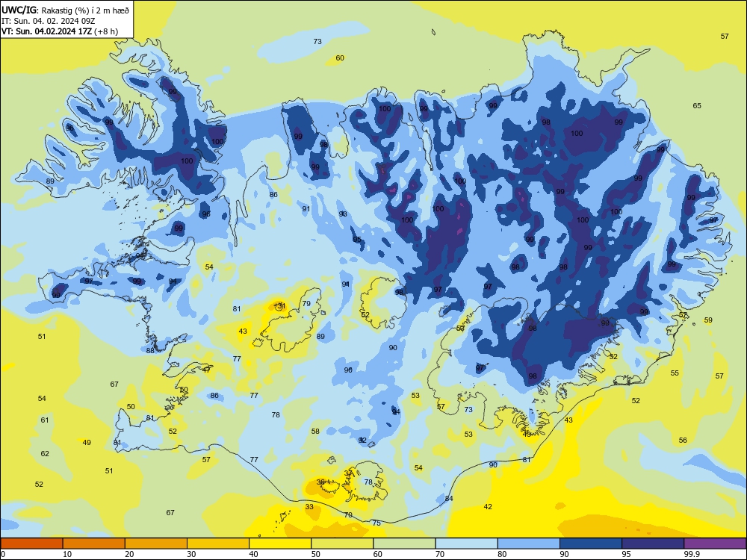747x560 pixels.
Task: Select the purple swatch above 99.9
Action: pyautogui.click(x=715, y=544)
